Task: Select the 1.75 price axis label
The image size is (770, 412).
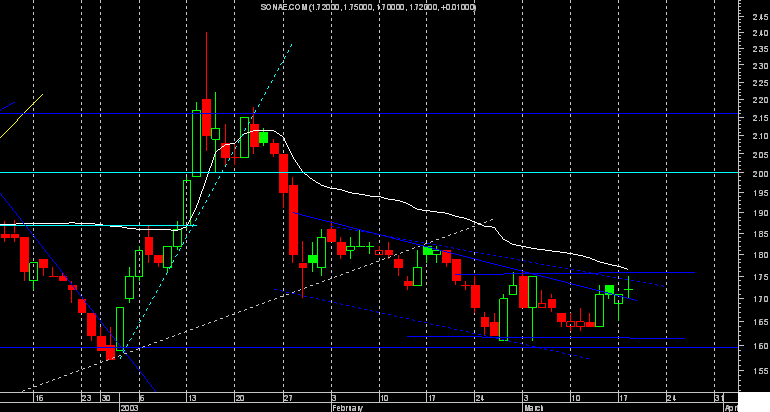Action: coord(760,277)
